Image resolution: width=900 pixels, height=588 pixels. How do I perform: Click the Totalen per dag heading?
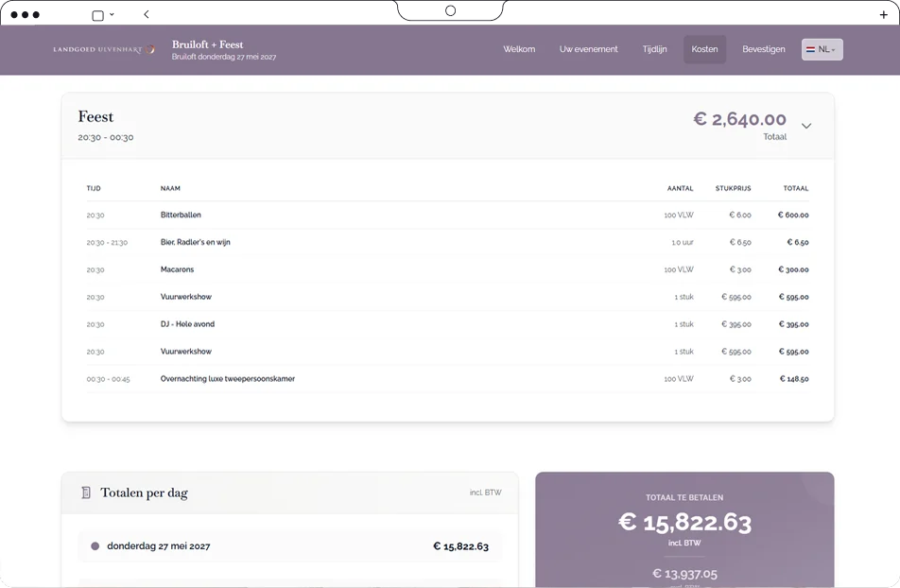(144, 493)
